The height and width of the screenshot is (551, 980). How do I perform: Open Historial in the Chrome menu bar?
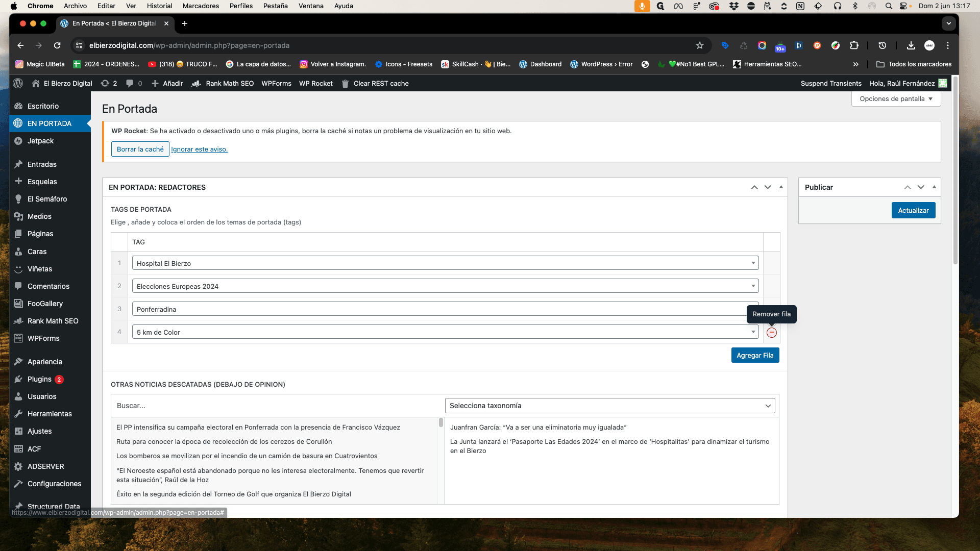[159, 6]
